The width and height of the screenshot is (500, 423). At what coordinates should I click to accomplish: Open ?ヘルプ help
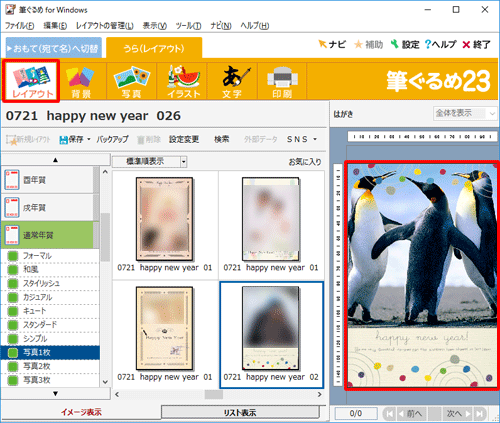(x=440, y=44)
